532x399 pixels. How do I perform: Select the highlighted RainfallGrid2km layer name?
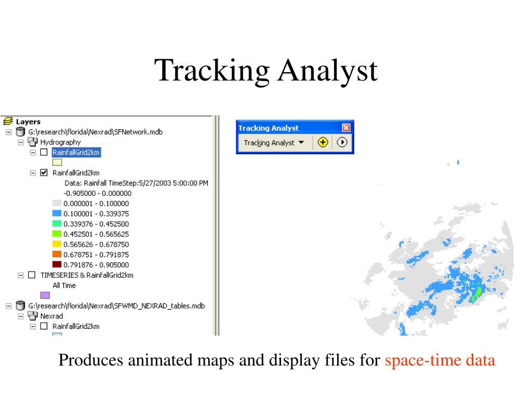76,152
